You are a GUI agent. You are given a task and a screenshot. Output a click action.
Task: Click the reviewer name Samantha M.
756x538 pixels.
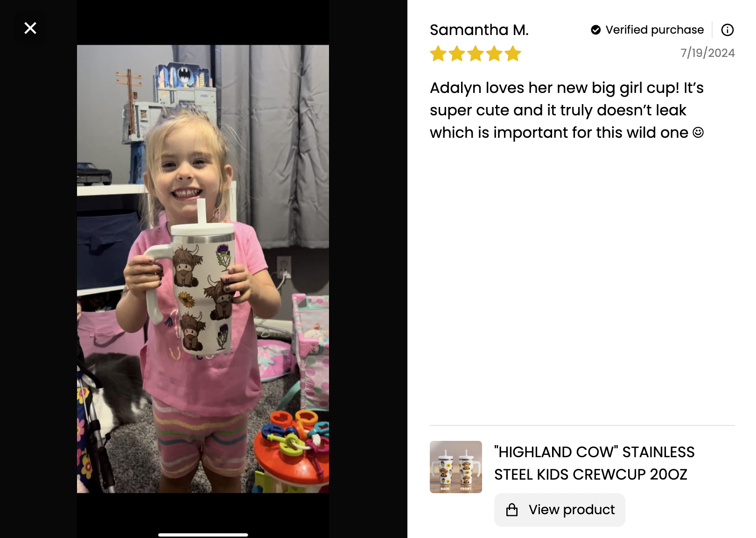pos(479,30)
